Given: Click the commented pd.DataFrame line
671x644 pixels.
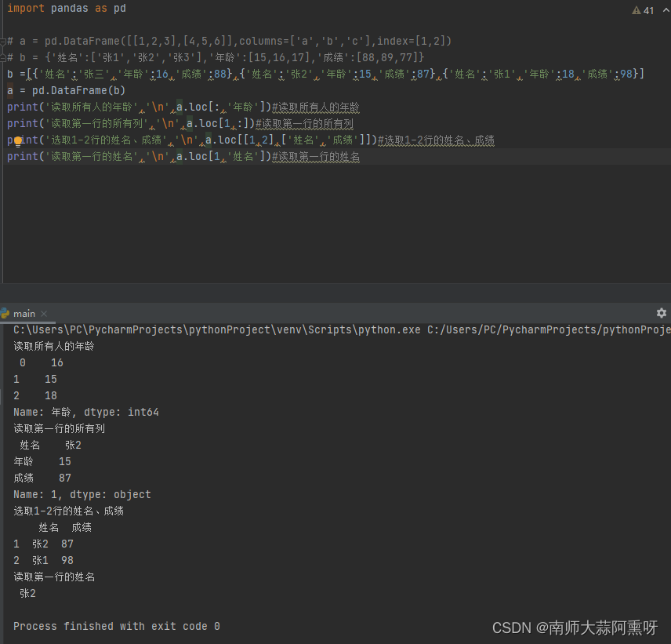Looking at the screenshot, I should pos(230,41).
